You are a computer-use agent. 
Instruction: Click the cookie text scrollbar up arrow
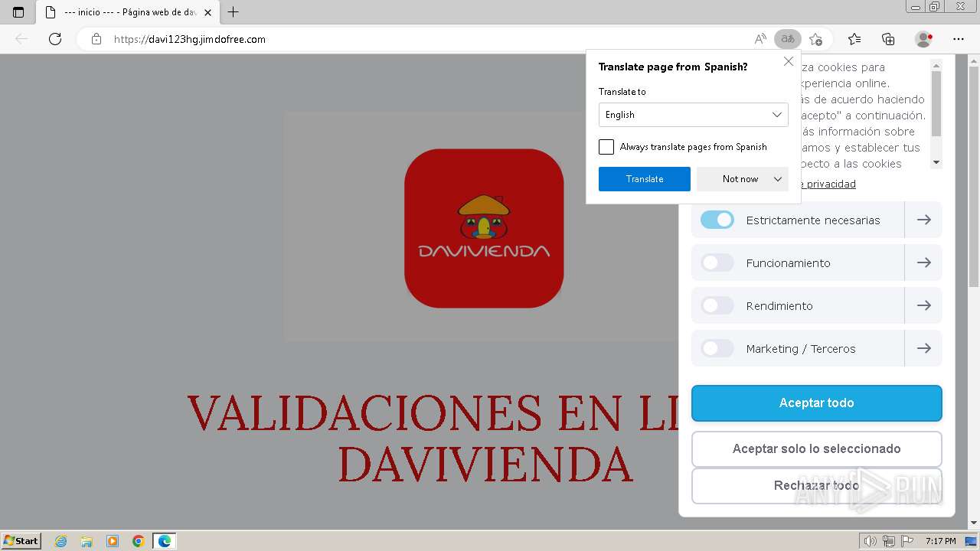tap(936, 66)
